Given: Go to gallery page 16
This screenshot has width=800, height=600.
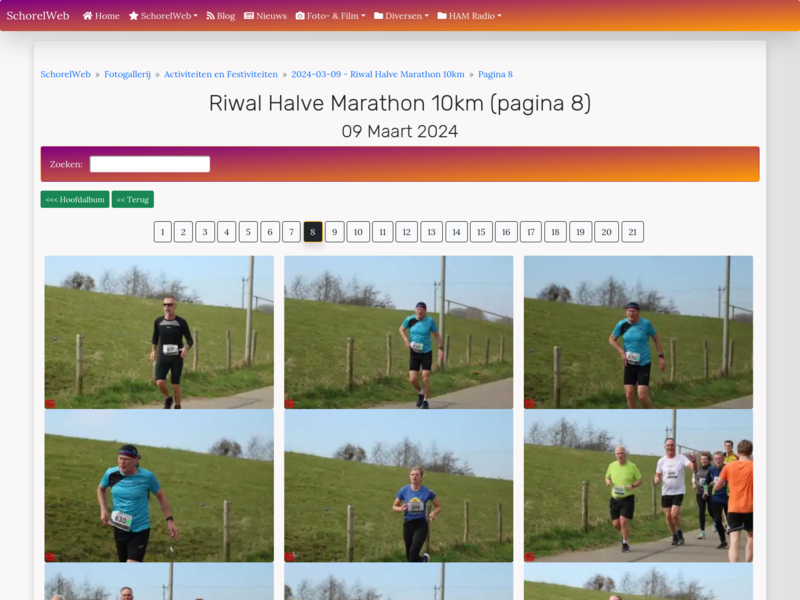Looking at the screenshot, I should click(506, 232).
